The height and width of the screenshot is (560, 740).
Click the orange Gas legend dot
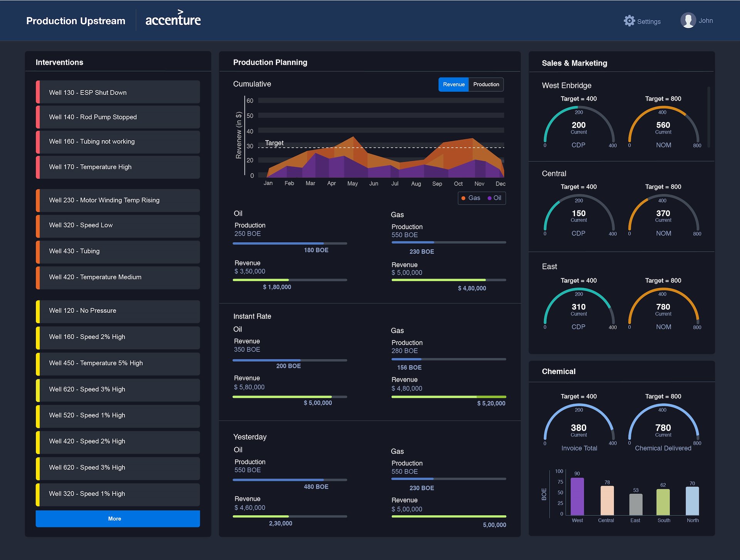point(463,198)
